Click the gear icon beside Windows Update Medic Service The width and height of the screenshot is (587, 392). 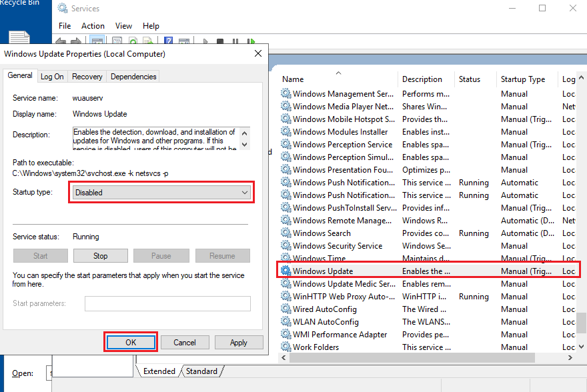click(x=286, y=283)
